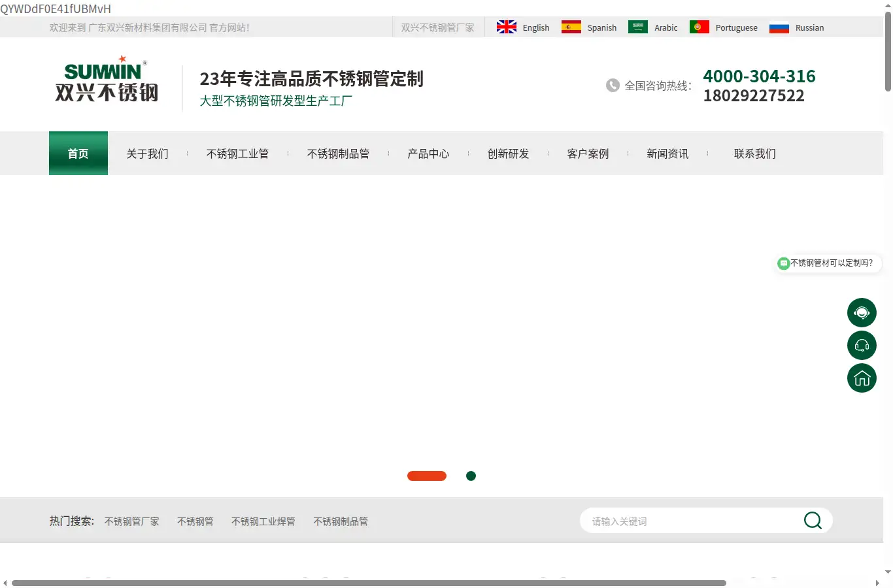
Task: Click the right arrow of horizontal scrollbar
Action: pos(877,583)
